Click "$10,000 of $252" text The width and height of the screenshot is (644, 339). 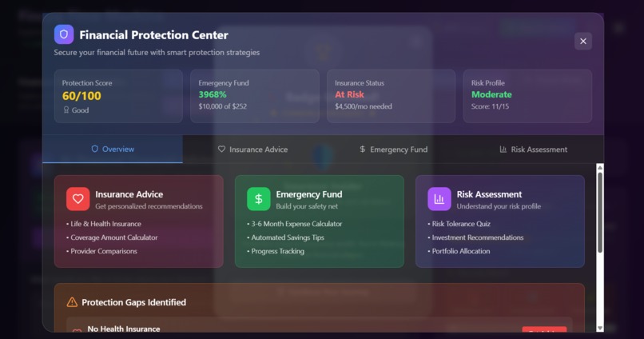[x=223, y=106]
